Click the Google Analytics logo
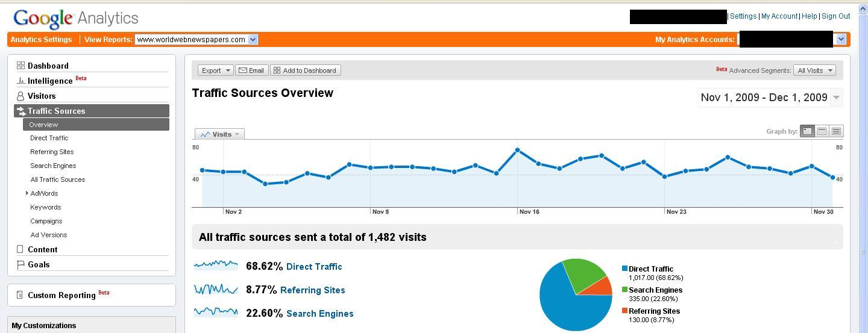868x333 pixels. click(76, 18)
